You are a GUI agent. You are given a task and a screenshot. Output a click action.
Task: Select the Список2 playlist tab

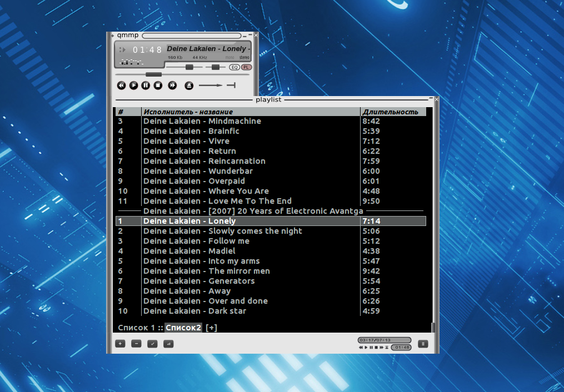(x=183, y=328)
